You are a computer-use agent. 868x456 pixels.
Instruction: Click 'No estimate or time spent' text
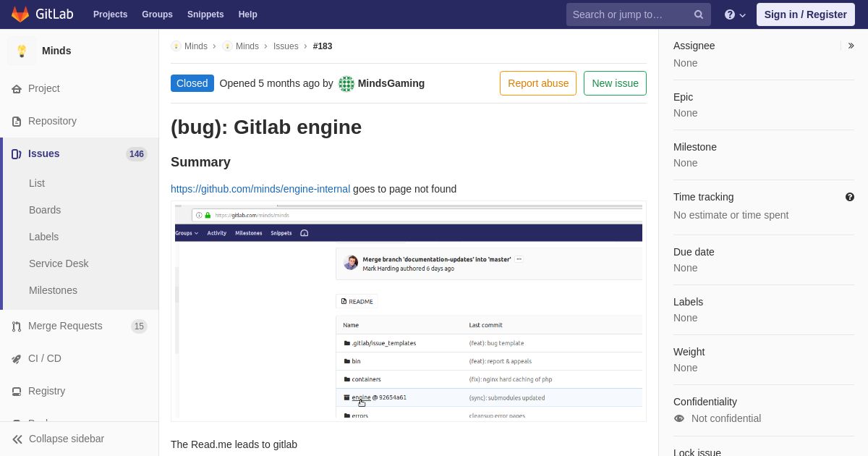click(x=731, y=215)
